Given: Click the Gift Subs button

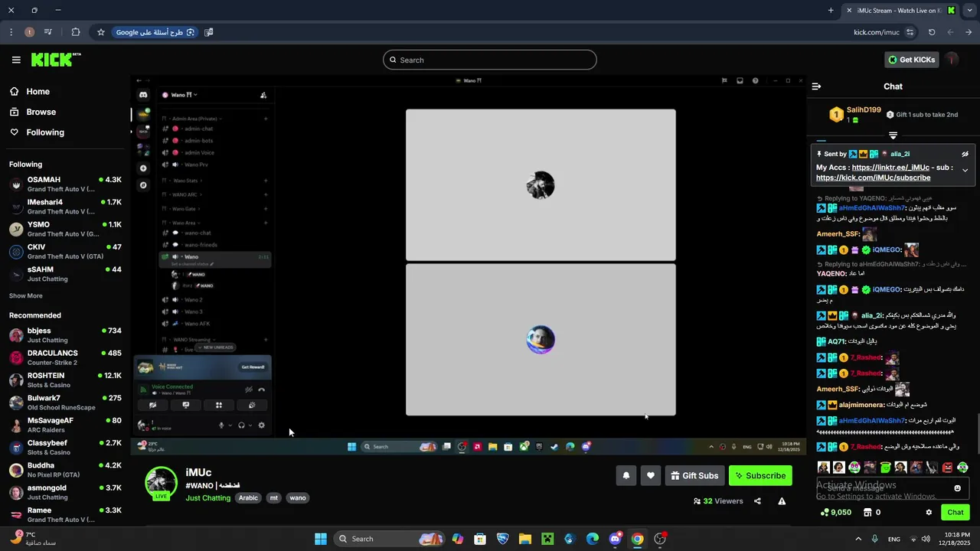Looking at the screenshot, I should click(694, 475).
